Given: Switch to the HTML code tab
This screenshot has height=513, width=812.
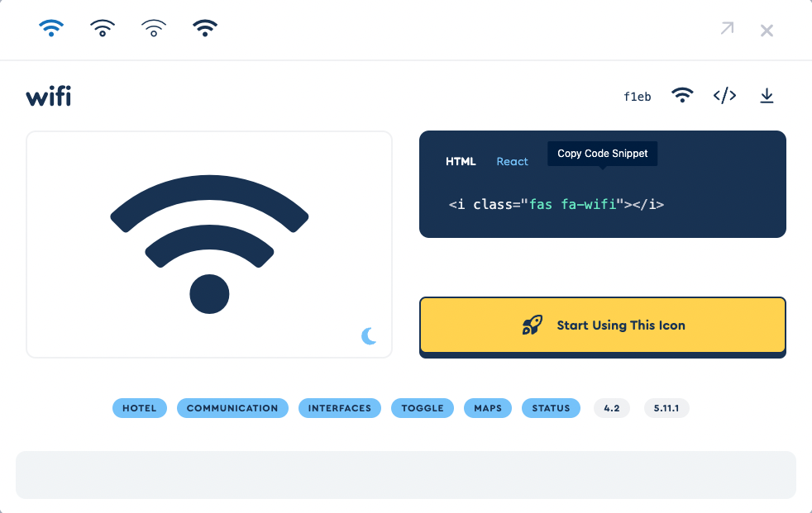Looking at the screenshot, I should (x=461, y=161).
